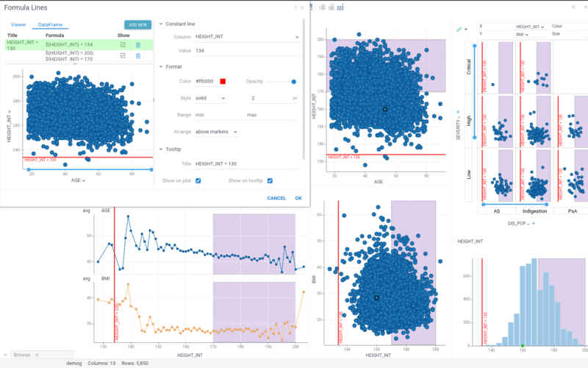Select the formula text ${HEIGHT_INT} = 134

tap(69, 45)
